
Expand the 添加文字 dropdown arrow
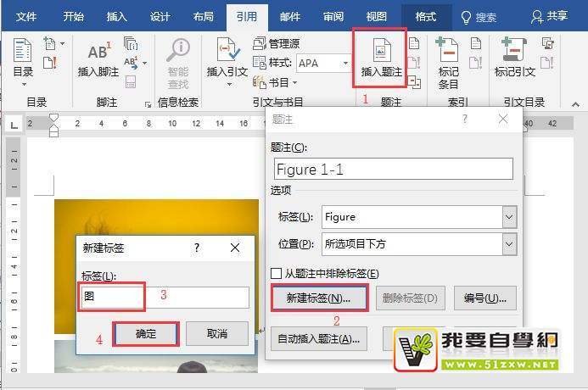pyautogui.click(x=62, y=43)
